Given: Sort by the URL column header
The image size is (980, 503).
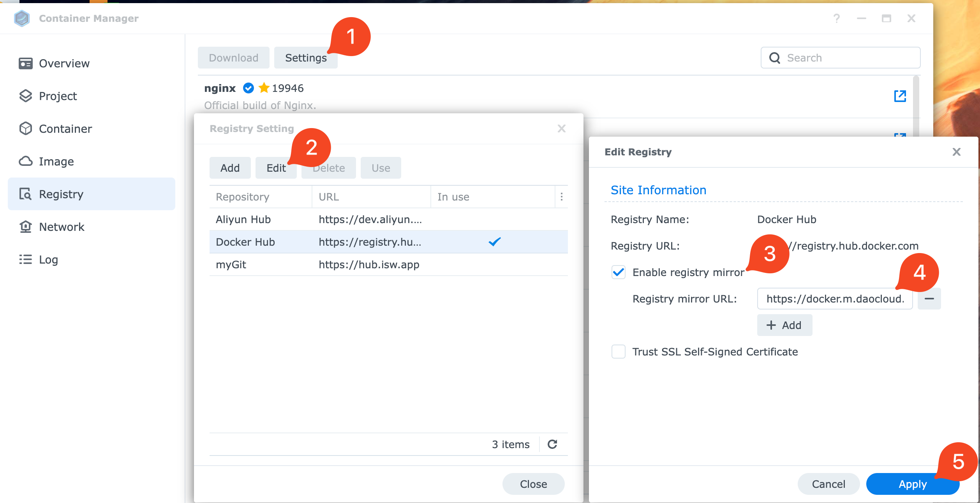Looking at the screenshot, I should (x=371, y=197).
